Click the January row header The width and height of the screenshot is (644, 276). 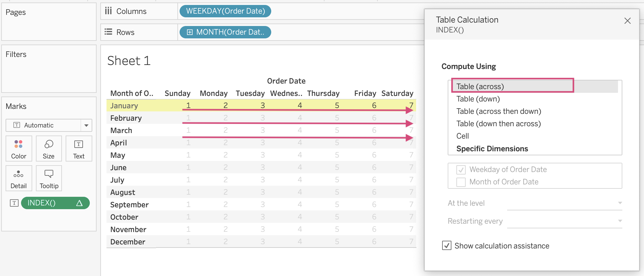click(x=124, y=106)
